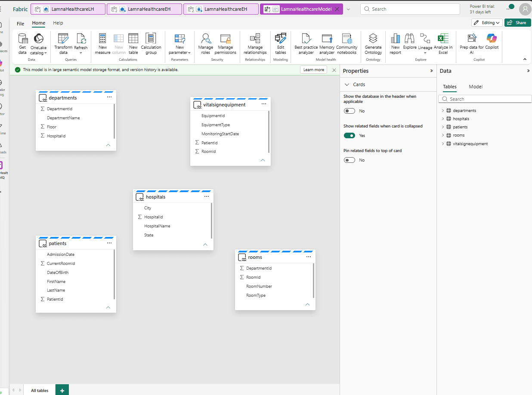Screen dimensions: 532x395
Task: Switch to the Model tab in Data pane
Action: (476, 87)
